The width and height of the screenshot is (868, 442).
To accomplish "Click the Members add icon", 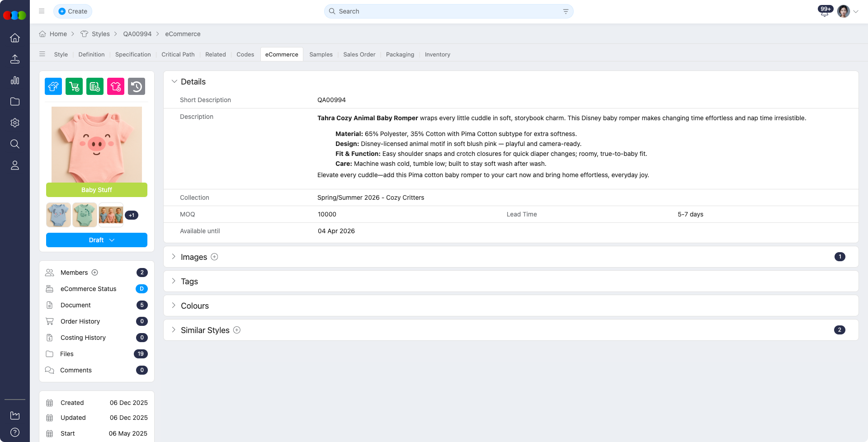I will 95,272.
